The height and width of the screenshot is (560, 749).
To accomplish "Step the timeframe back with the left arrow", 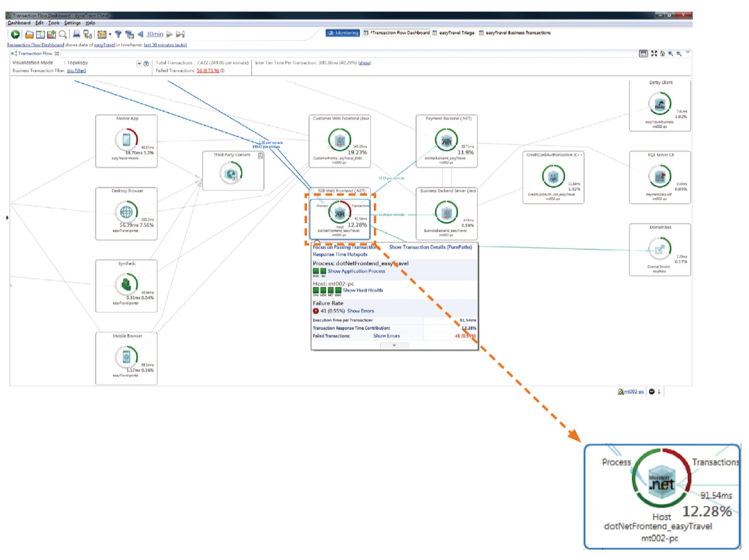I will click(x=140, y=34).
